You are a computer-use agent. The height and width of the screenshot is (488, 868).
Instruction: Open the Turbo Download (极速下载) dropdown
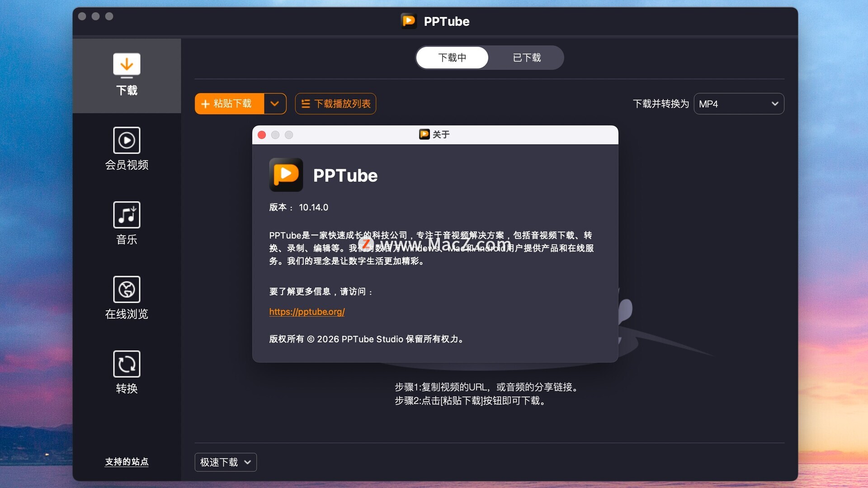pos(226,462)
